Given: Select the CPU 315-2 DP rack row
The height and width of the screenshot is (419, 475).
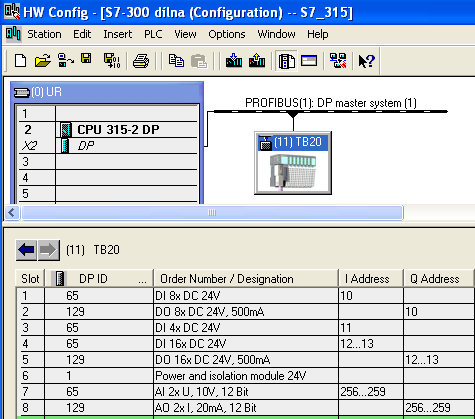Looking at the screenshot, I should 108,130.
